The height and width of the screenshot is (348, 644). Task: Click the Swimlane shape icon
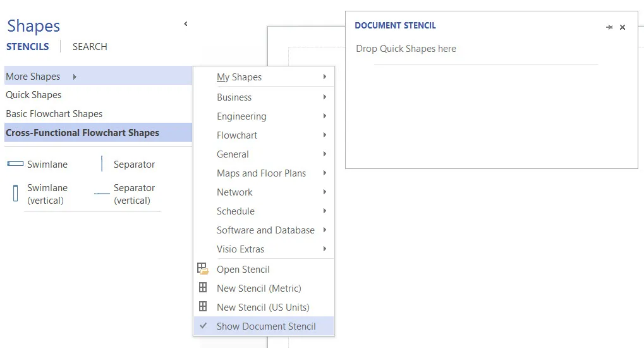15,164
